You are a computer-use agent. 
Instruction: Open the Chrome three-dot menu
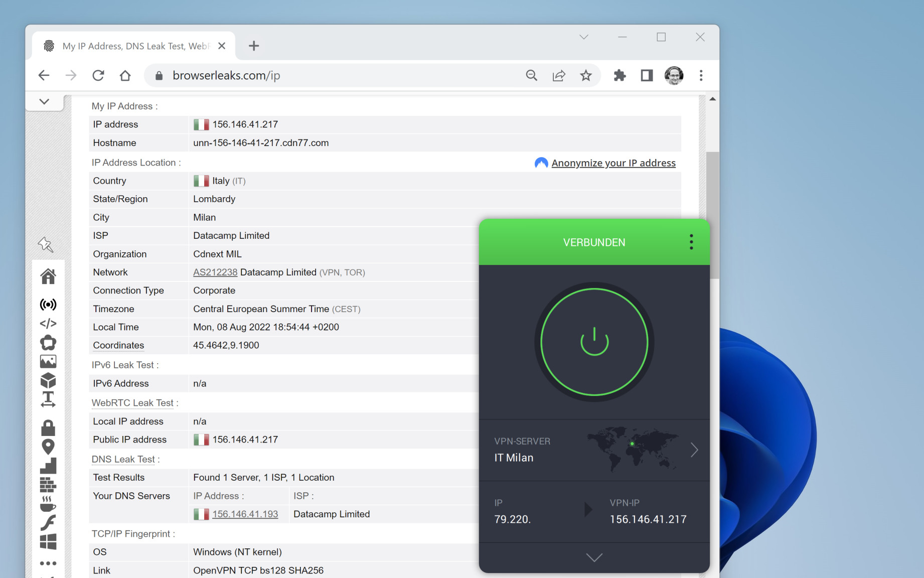pos(701,75)
